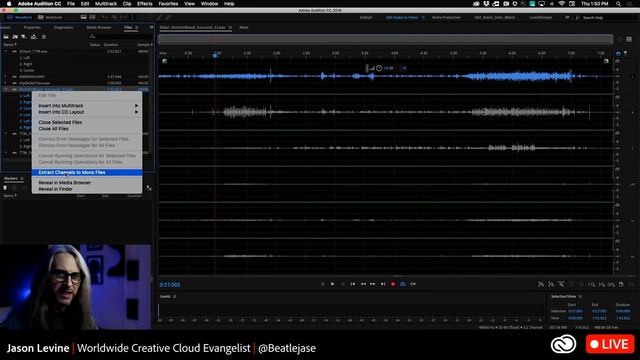Select the Center channel of first file
Image resolution: width=640 pixels, height=360 pixels.
(x=27, y=70)
